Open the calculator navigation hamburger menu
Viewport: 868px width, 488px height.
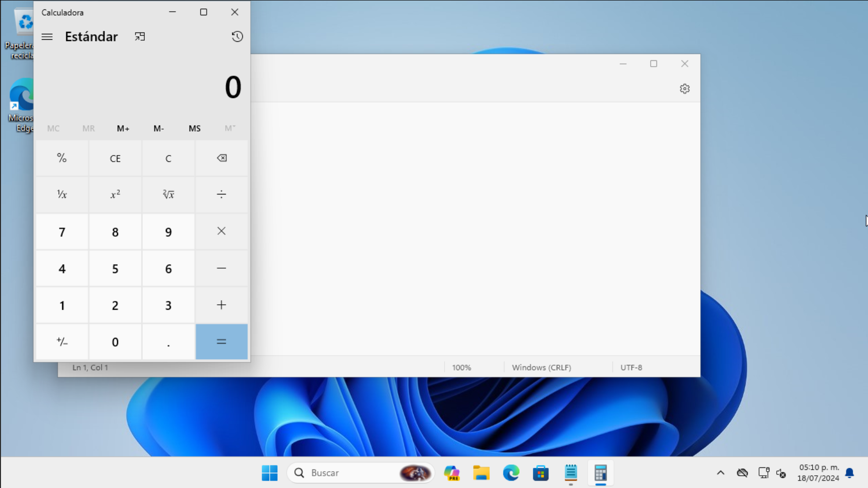pyautogui.click(x=47, y=37)
